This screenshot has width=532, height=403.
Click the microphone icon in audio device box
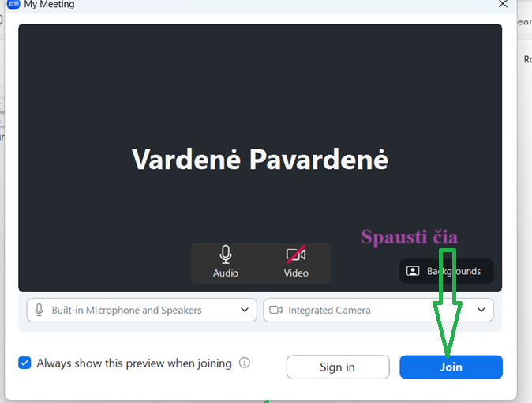click(39, 310)
